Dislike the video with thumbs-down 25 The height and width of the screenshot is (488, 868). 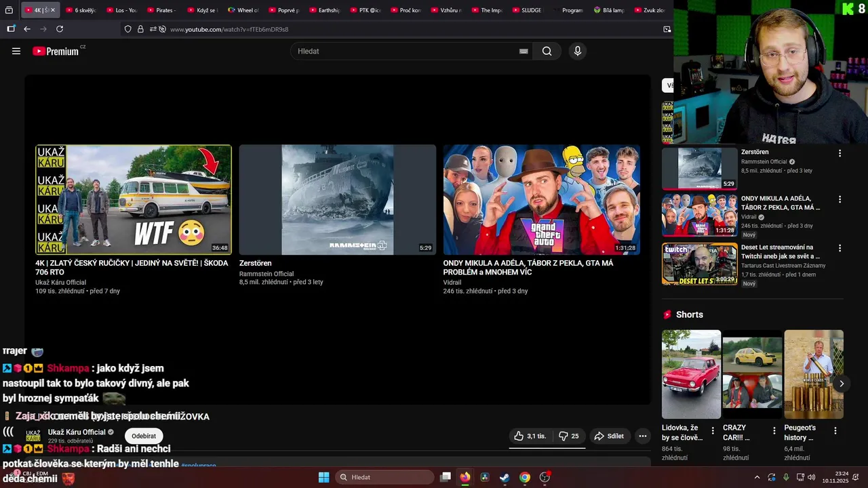tap(568, 436)
